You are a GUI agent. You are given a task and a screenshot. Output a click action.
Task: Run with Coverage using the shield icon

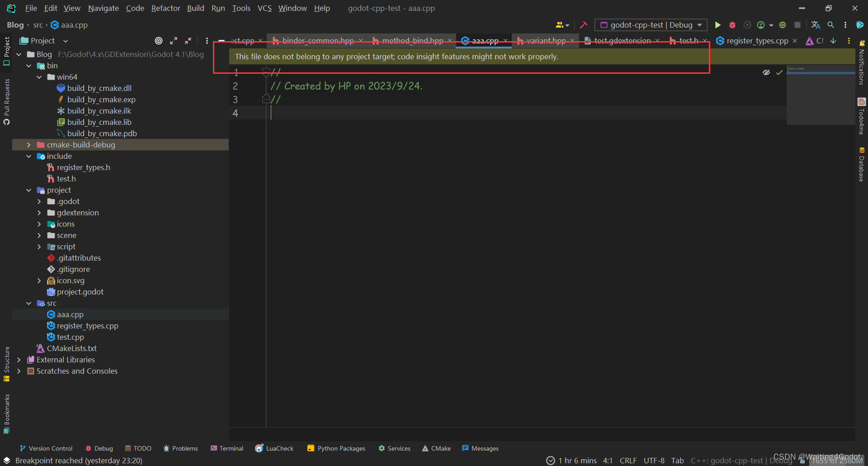747,25
